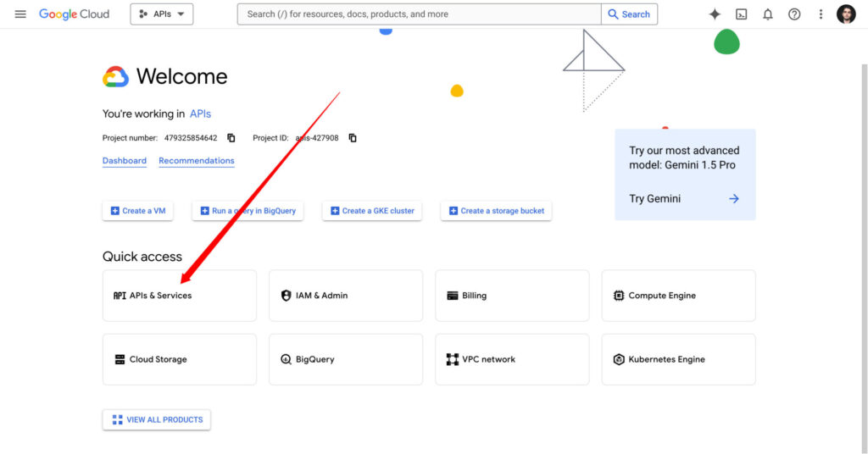The height and width of the screenshot is (454, 868).
Task: Click the user account avatar
Action: [x=846, y=14]
